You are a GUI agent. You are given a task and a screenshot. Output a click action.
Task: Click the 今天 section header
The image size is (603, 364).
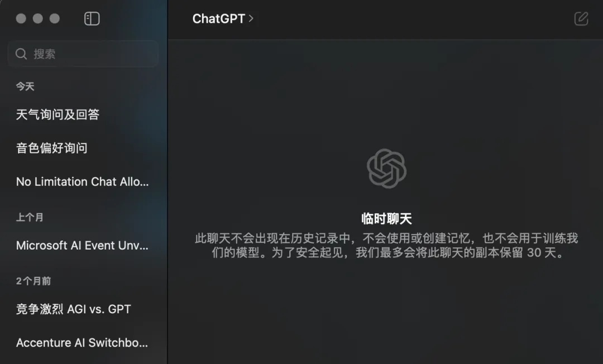pos(25,87)
